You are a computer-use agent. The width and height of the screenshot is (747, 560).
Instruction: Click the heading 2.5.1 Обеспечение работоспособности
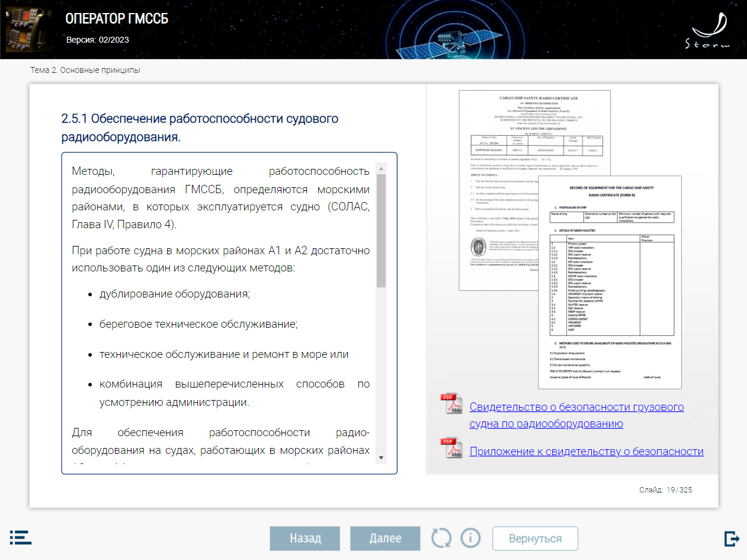pyautogui.click(x=200, y=127)
